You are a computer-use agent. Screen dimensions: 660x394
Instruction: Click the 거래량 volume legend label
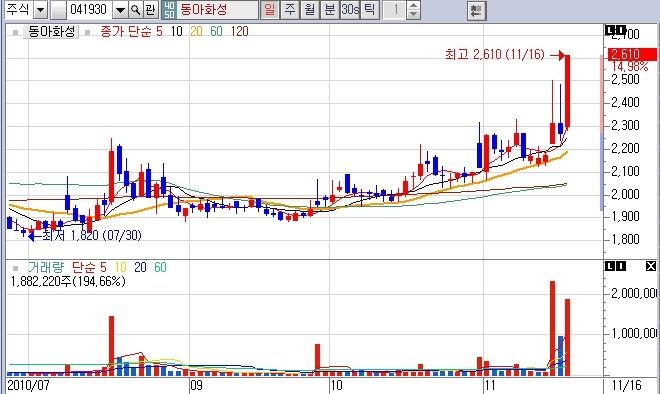click(x=45, y=267)
